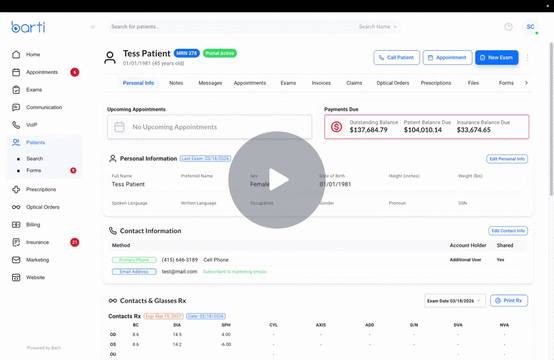Click the Email Address tag
This screenshot has height=360, width=554.
click(134, 272)
